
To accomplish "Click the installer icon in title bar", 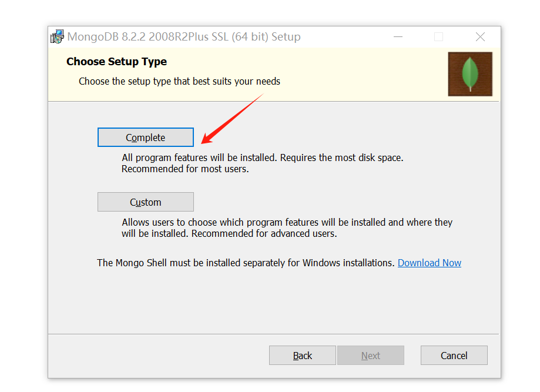I will (57, 36).
